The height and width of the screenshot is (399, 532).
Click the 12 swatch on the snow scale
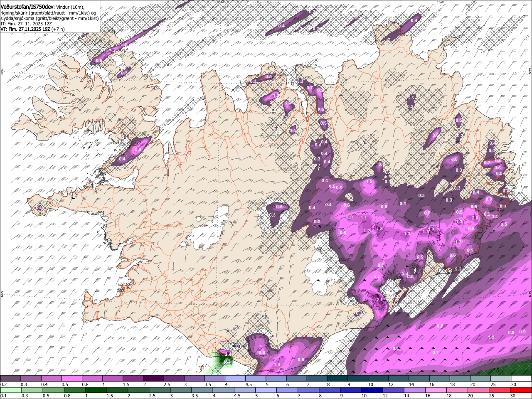(398, 379)
